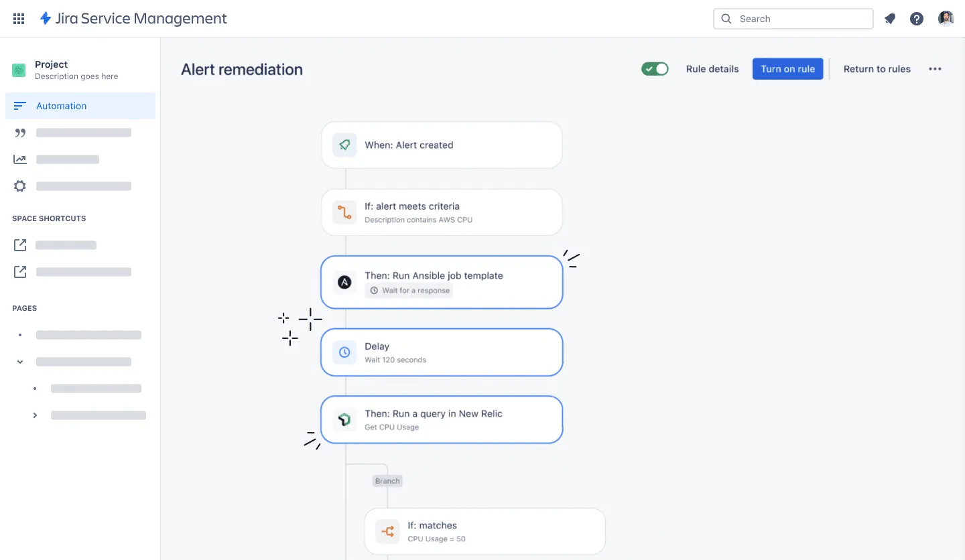This screenshot has height=560, width=965.
Task: Open the three-dot more actions menu
Action: coord(935,69)
